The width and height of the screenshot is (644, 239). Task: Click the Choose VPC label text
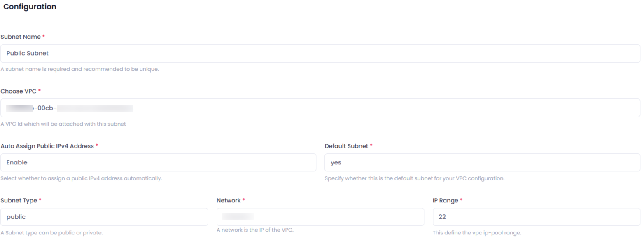tap(19, 91)
